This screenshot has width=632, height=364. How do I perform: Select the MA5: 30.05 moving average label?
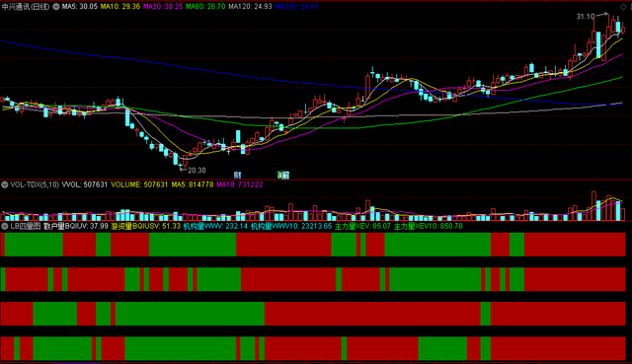point(80,7)
